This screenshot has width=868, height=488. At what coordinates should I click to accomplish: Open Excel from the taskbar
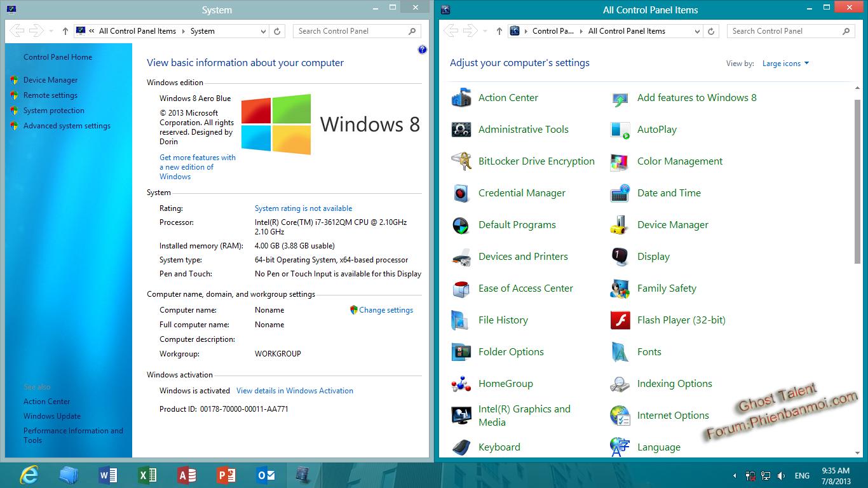click(x=147, y=475)
